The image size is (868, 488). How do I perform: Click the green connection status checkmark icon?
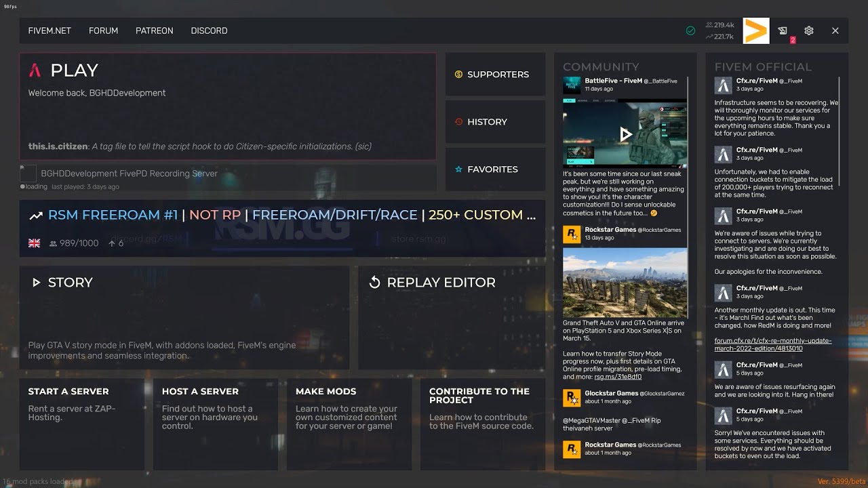pyautogui.click(x=691, y=30)
